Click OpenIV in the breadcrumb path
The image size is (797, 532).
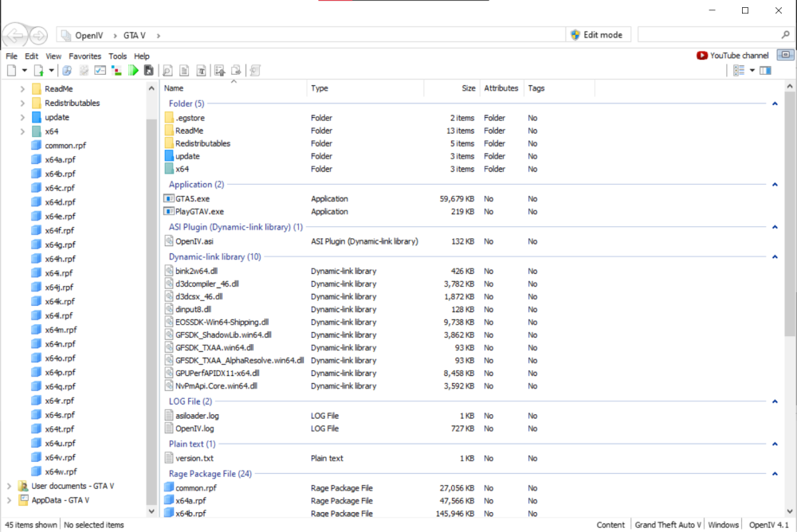coord(89,35)
